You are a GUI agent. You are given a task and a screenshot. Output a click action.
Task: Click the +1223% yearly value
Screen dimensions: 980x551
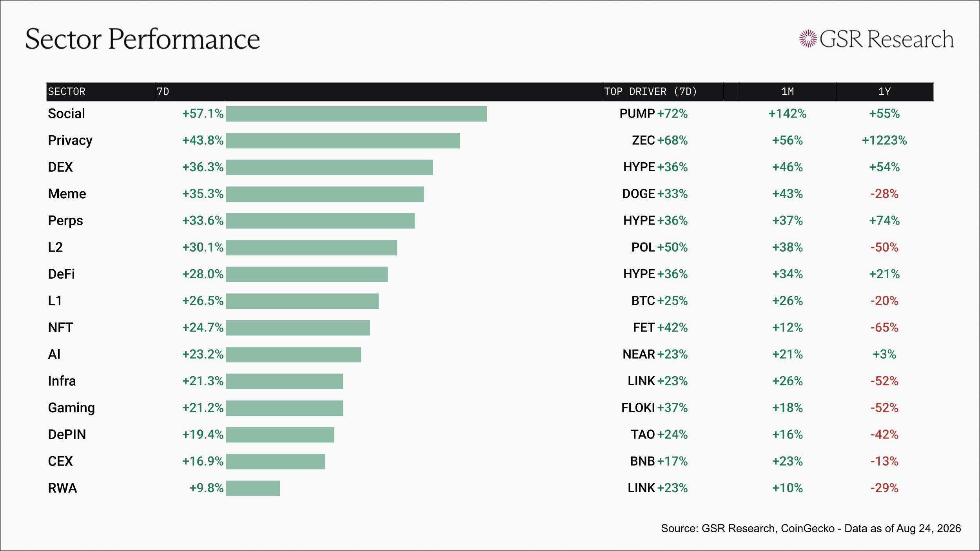point(884,140)
